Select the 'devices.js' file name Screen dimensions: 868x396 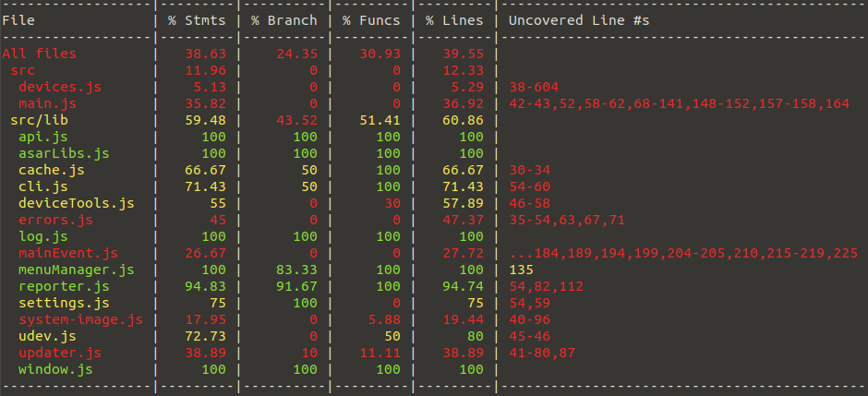coord(60,87)
